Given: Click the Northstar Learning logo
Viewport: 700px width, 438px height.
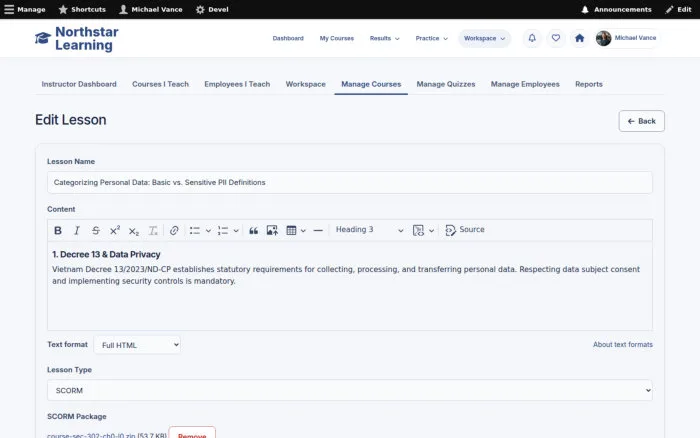Looking at the screenshot, I should click(76, 38).
